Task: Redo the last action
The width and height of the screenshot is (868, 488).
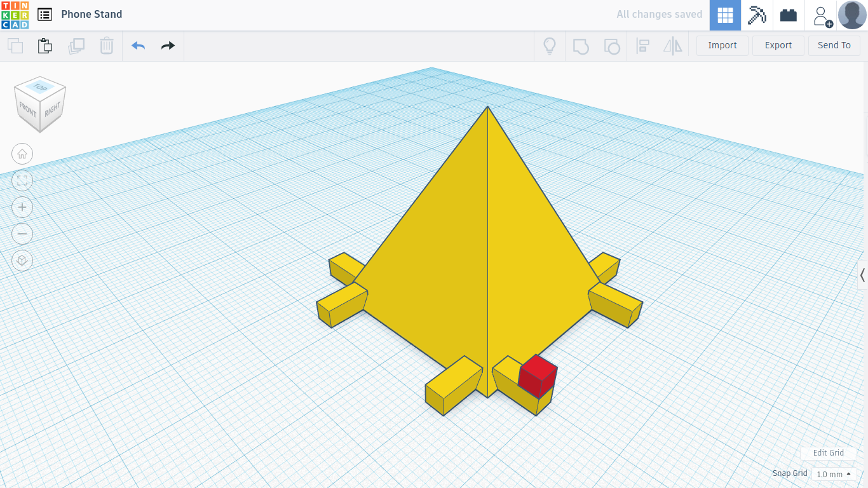Action: pos(168,46)
